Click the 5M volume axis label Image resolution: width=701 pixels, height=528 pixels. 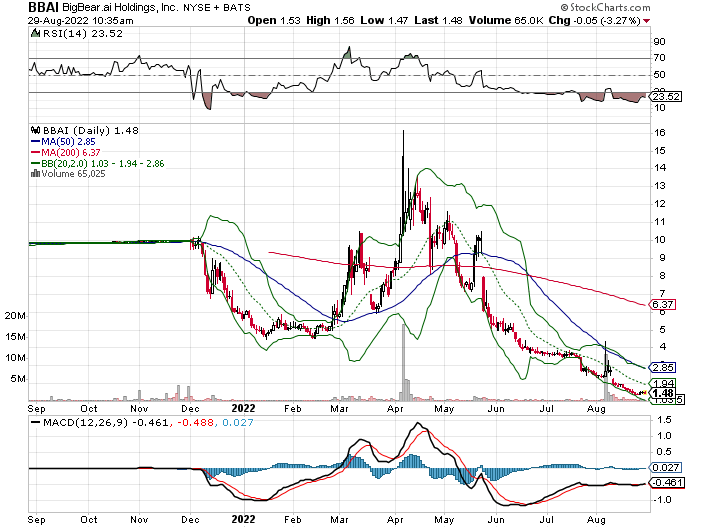pos(18,379)
